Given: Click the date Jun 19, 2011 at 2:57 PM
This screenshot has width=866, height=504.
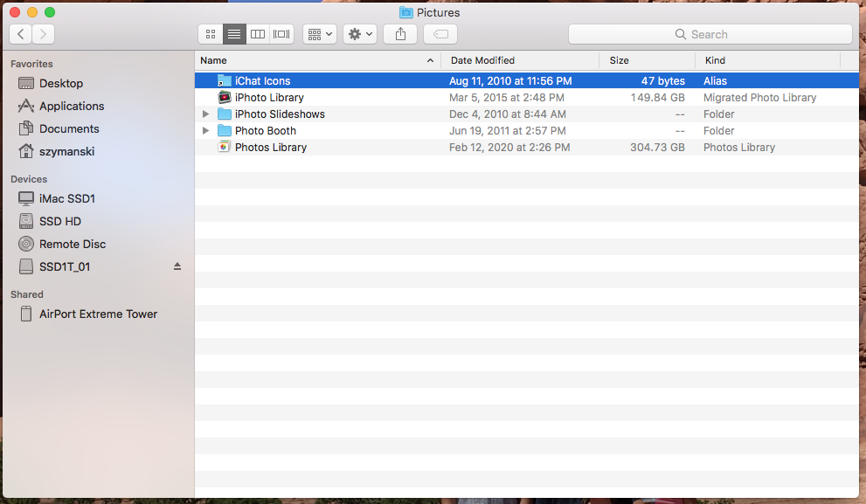Looking at the screenshot, I should pyautogui.click(x=507, y=130).
